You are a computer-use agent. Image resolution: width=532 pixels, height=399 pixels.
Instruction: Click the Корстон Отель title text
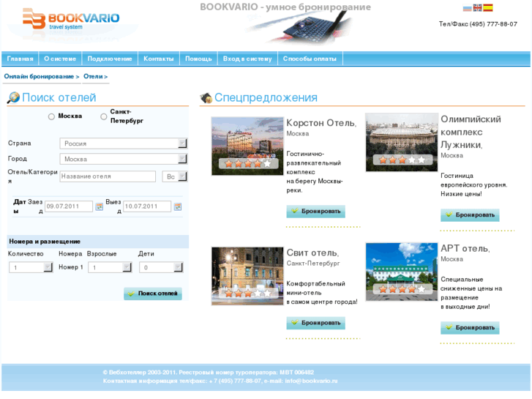(321, 123)
